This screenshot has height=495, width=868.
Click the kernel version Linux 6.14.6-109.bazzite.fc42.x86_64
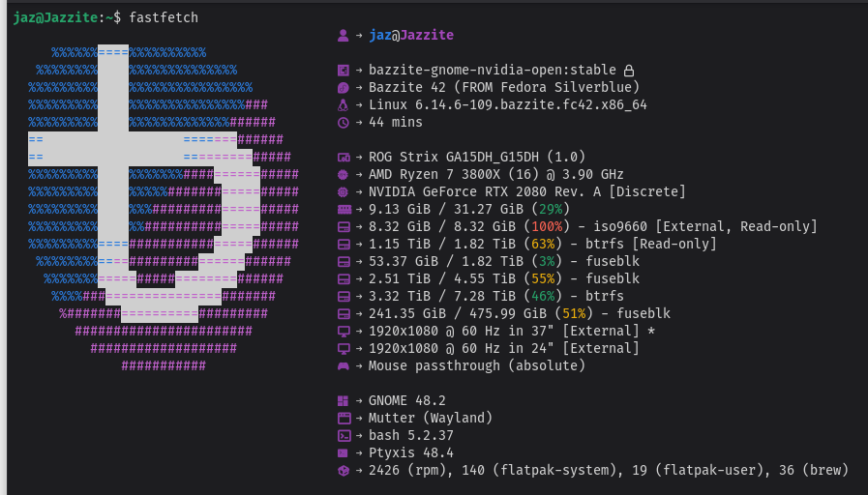click(x=508, y=105)
